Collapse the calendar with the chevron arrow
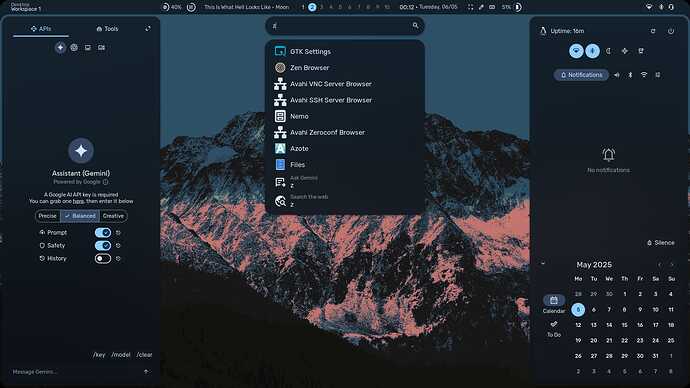The image size is (690, 388). tap(543, 264)
